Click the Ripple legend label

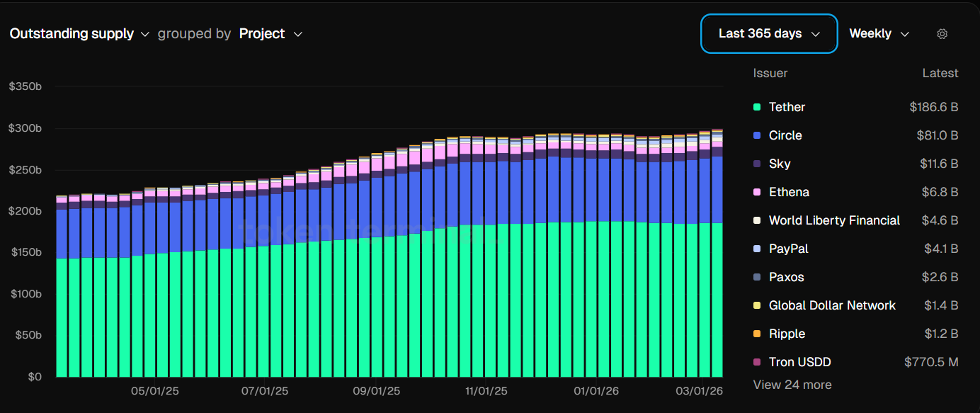tap(787, 334)
